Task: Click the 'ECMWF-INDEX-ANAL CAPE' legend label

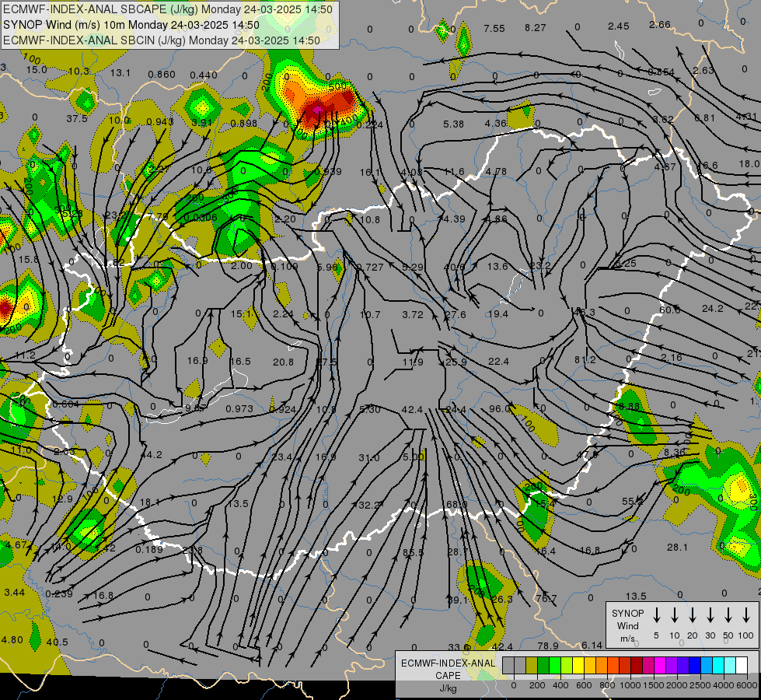Action: click(x=448, y=669)
